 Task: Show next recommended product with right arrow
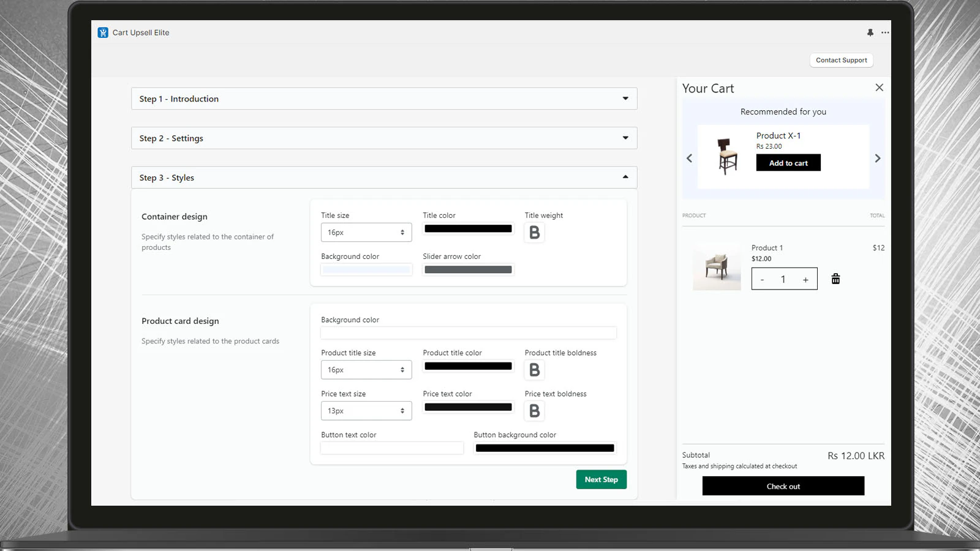877,158
